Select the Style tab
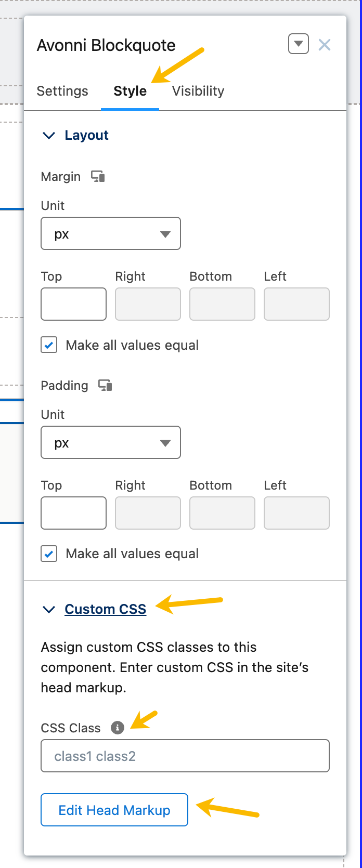The image size is (362, 868). (130, 91)
